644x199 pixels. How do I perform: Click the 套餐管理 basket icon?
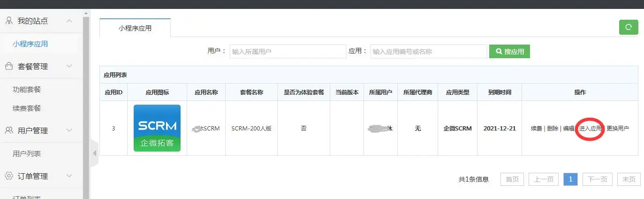pos(8,66)
